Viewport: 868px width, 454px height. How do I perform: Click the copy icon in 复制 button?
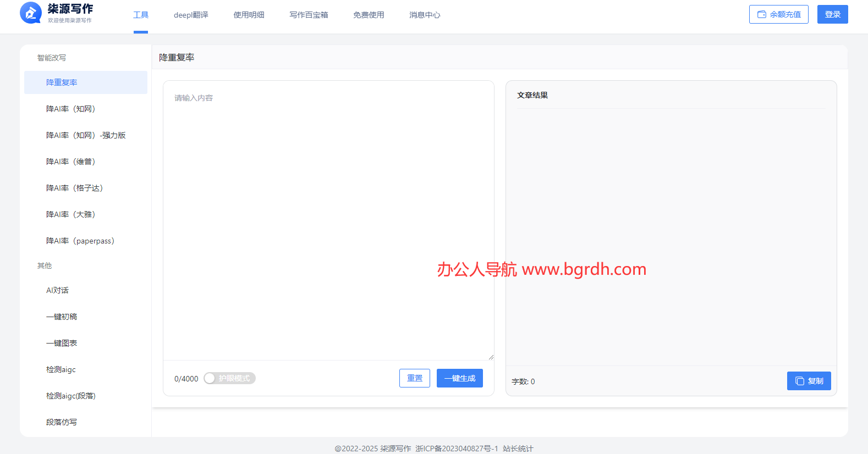pos(800,381)
